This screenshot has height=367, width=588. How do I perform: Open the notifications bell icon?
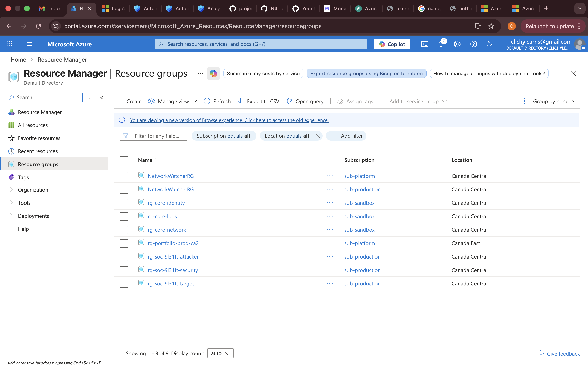[x=441, y=44]
